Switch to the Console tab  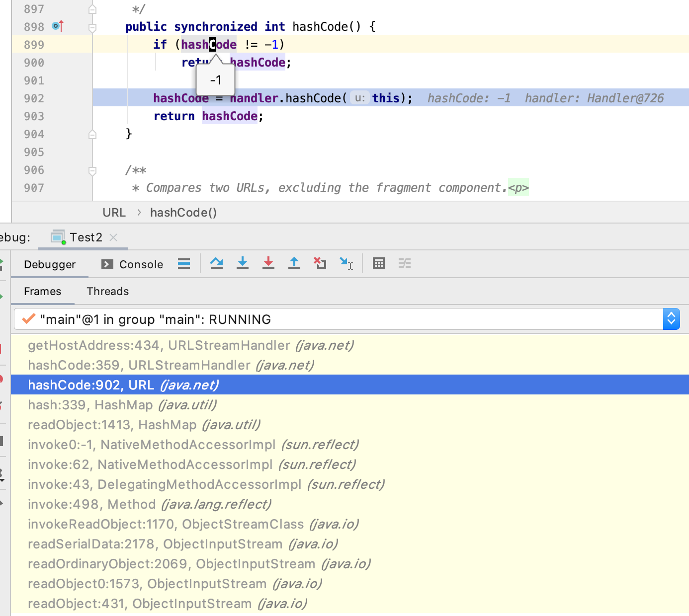coord(132,264)
